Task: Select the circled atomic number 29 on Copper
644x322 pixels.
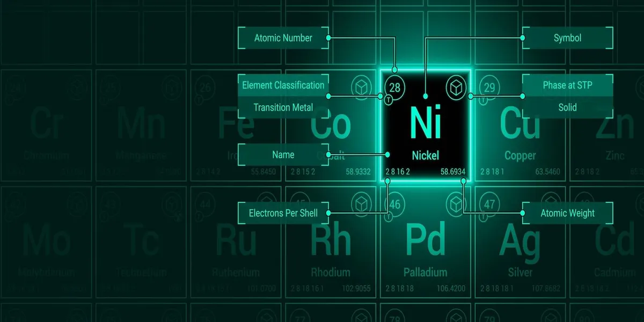Action: (x=489, y=87)
